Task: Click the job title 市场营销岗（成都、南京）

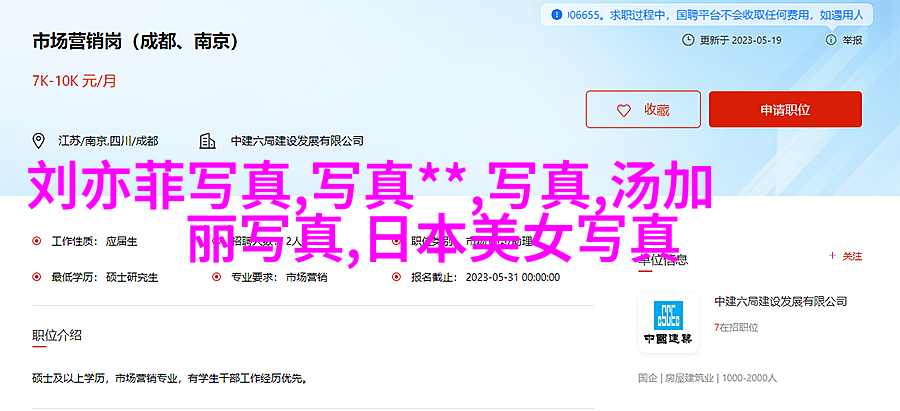Action: pos(135,42)
